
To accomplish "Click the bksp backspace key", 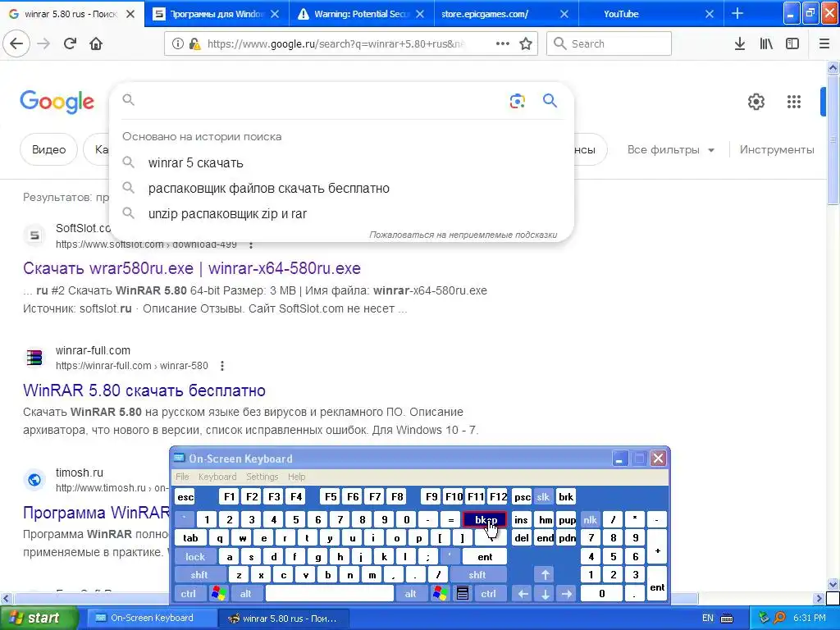I will (x=484, y=519).
